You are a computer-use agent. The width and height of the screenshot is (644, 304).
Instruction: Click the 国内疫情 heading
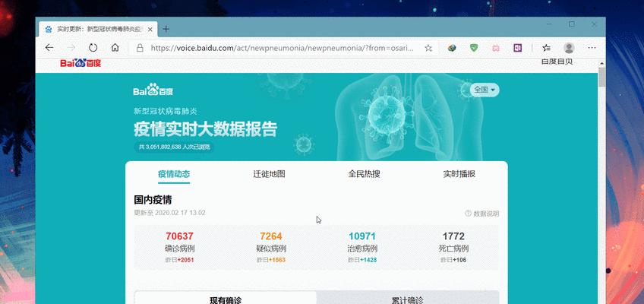(153, 200)
